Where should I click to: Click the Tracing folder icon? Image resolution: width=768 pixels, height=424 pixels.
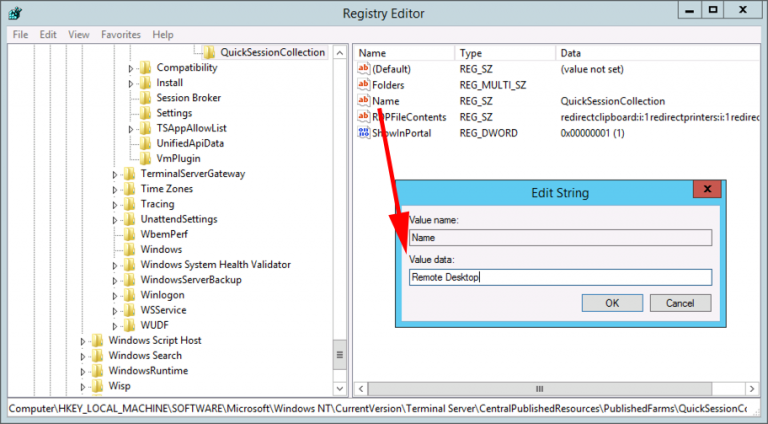tap(129, 204)
